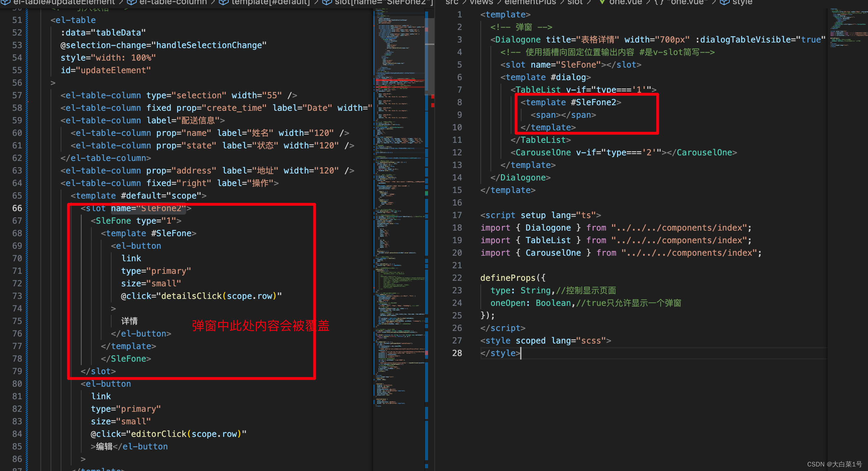The image size is (868, 471).
Task: Open the el-table-column breadcrumb in left editor
Action: [x=167, y=2]
